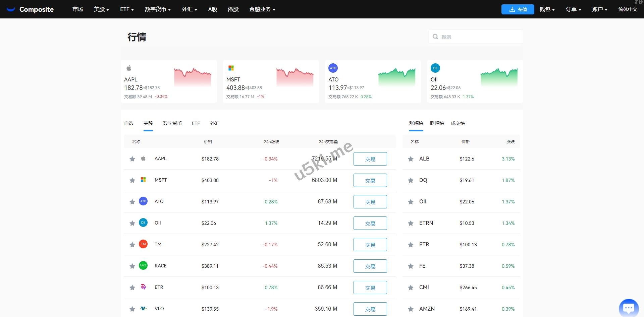Toggle the favorite star for MSFT
644x317 pixels.
(132, 180)
